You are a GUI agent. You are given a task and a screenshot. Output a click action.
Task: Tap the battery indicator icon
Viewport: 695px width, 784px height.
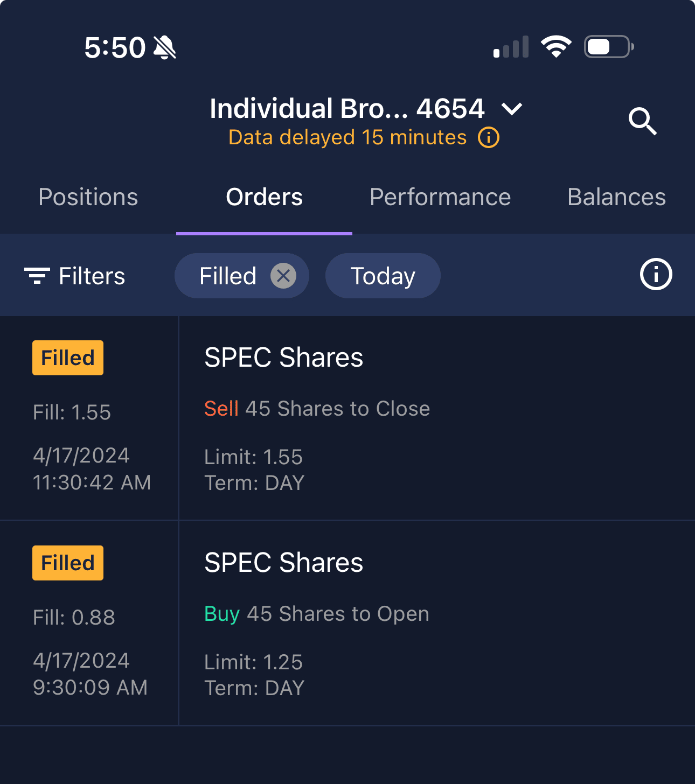608,47
